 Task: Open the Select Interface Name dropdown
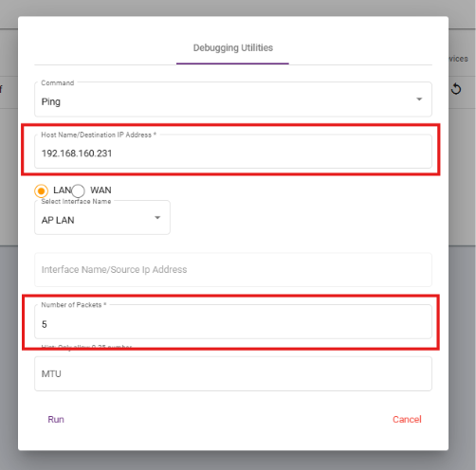(x=102, y=217)
